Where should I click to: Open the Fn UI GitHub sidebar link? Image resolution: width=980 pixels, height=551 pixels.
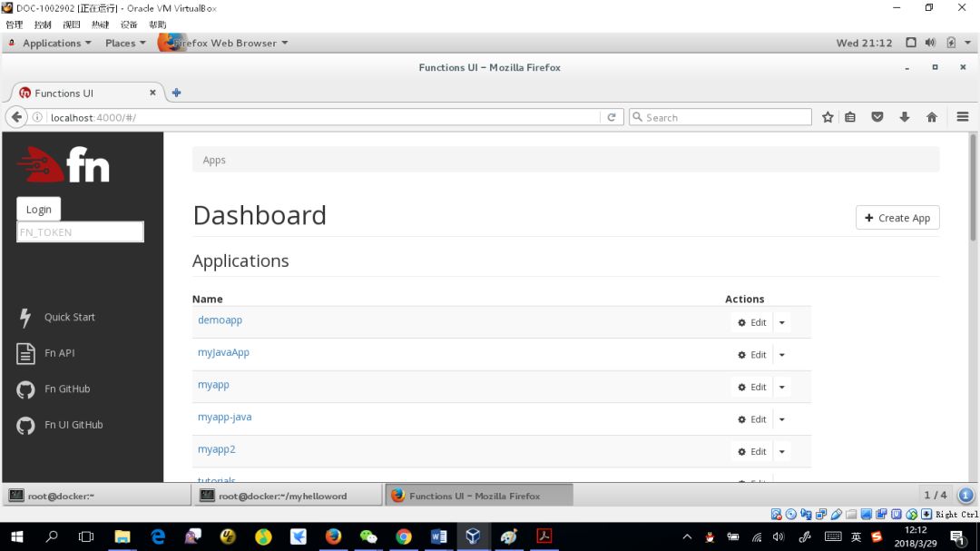coord(73,425)
